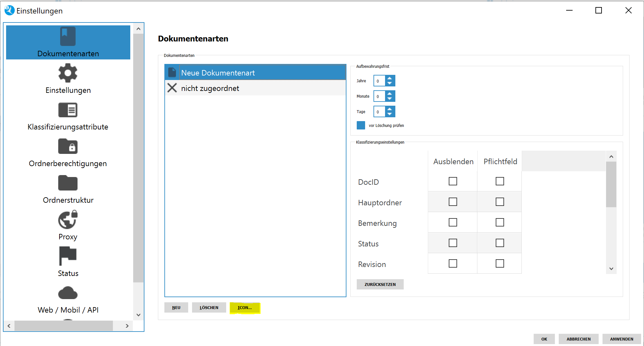The width and height of the screenshot is (644, 346).
Task: Select the Ordnerberechtigungen folder lock icon
Action: (68, 147)
